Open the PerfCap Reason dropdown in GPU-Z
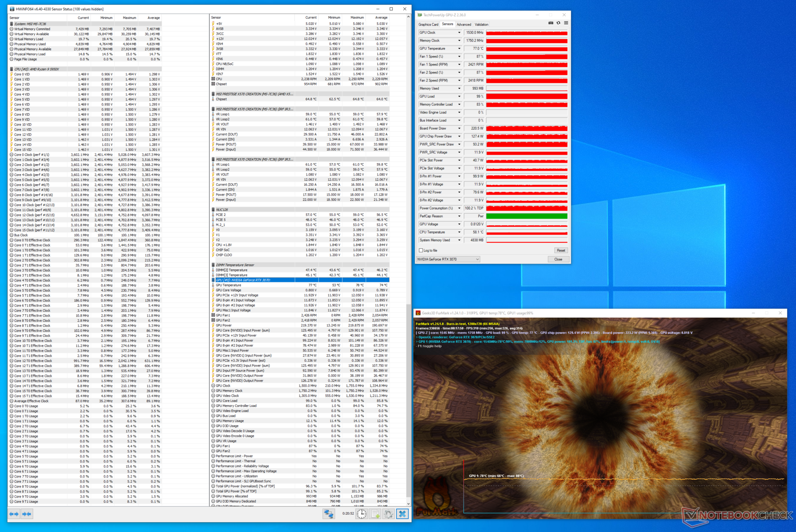Viewport: 796px width, 532px height. click(459, 216)
